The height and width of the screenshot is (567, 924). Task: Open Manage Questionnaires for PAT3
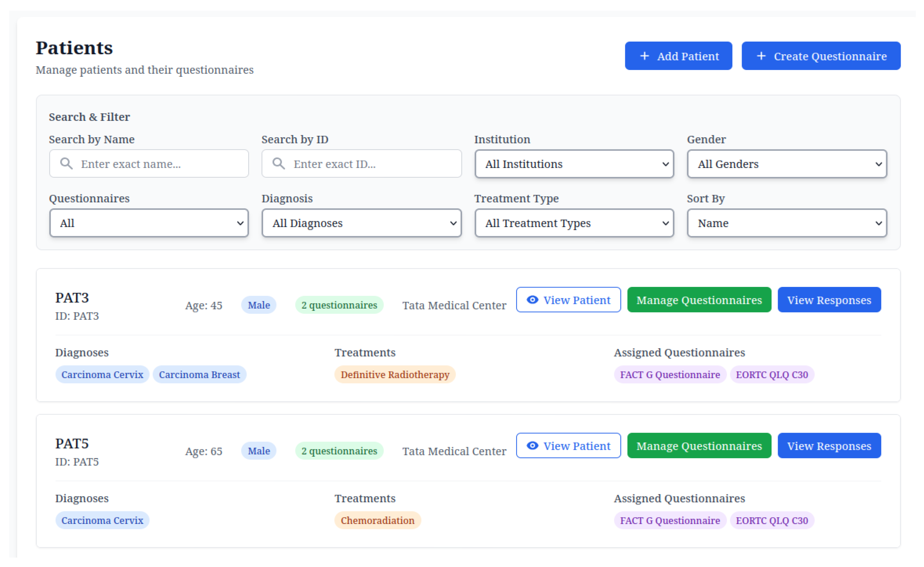pyautogui.click(x=699, y=300)
